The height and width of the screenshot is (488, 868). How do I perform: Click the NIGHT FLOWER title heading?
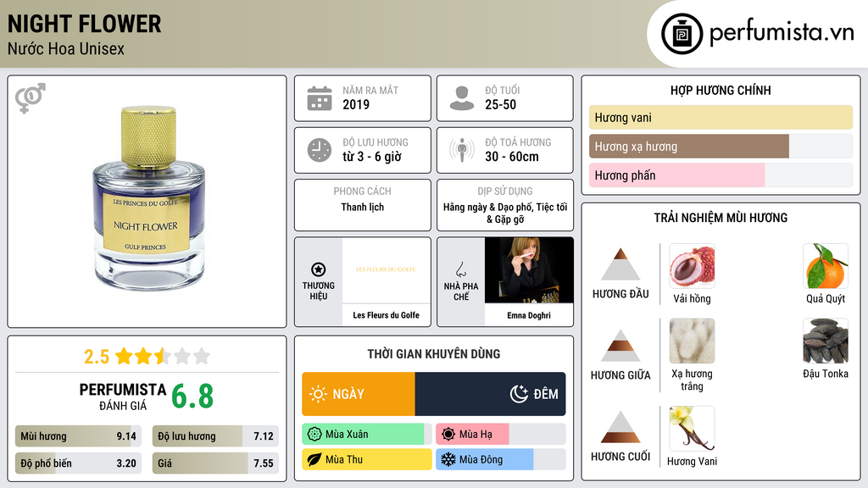84,25
